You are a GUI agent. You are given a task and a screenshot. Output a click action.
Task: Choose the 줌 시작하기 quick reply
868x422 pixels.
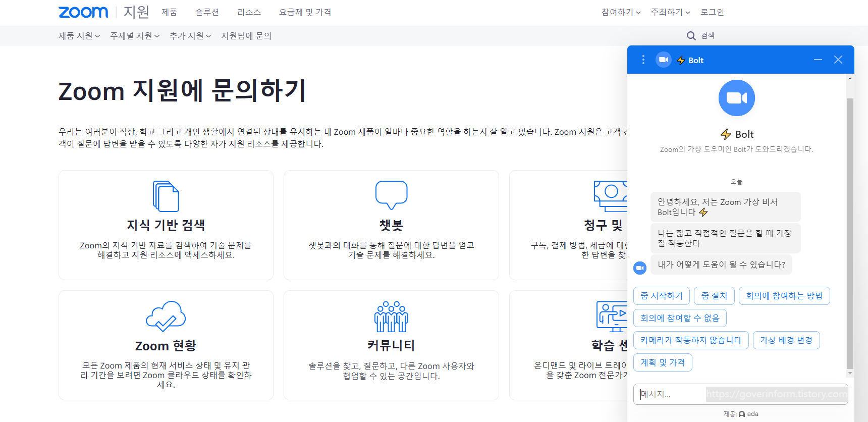(662, 296)
